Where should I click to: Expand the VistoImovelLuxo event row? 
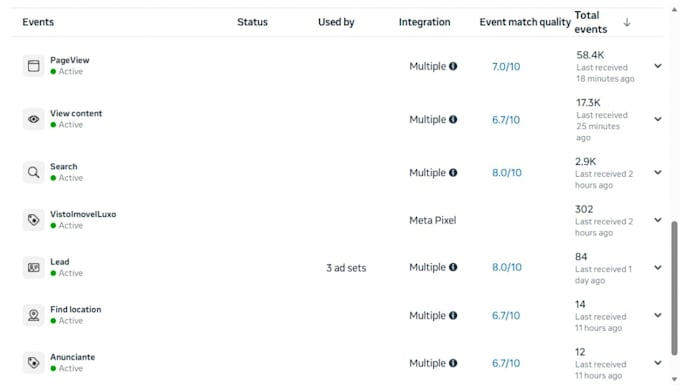click(x=658, y=220)
